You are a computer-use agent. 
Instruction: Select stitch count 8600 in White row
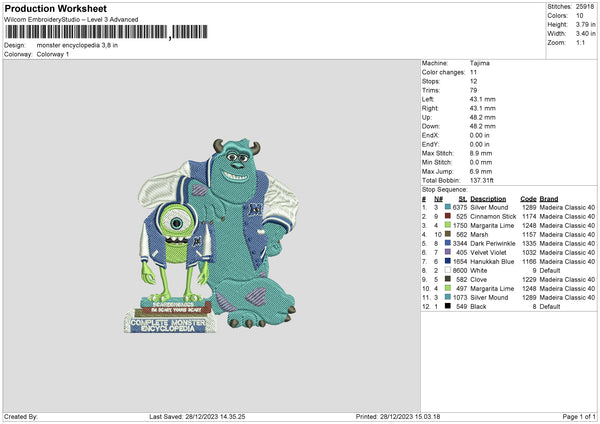[460, 271]
